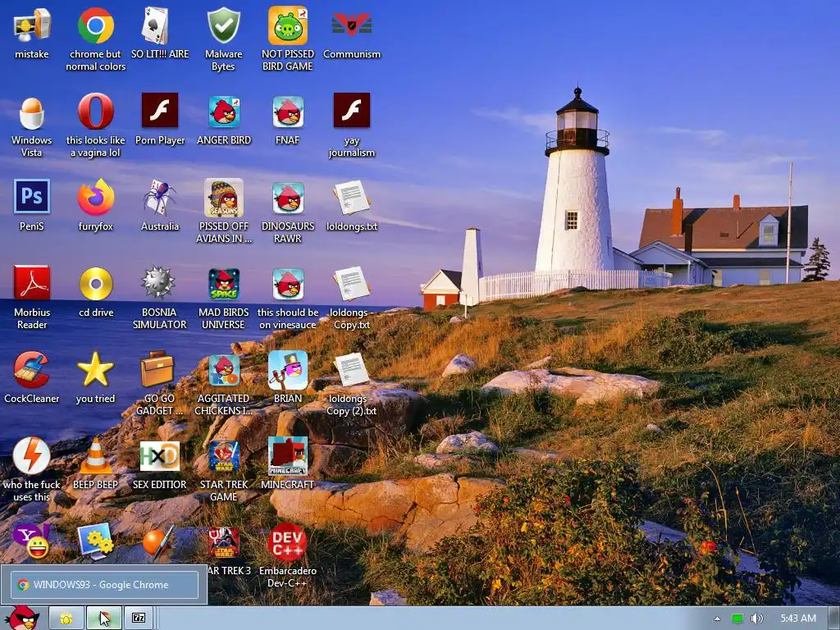Select 'this should be on vinesauce' icon
The image size is (840, 630).
(x=288, y=284)
